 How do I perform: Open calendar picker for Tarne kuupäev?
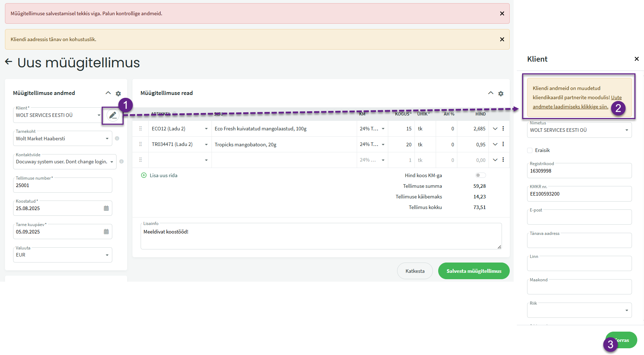click(x=106, y=232)
